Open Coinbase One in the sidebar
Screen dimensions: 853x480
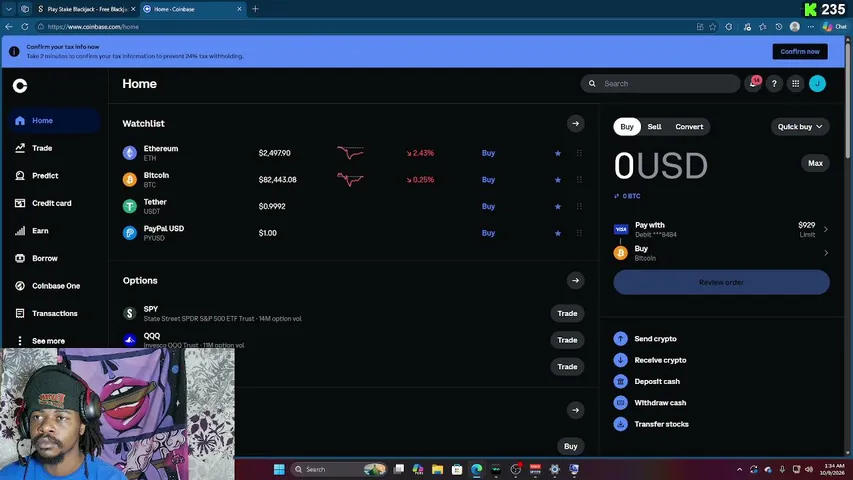pyautogui.click(x=54, y=286)
